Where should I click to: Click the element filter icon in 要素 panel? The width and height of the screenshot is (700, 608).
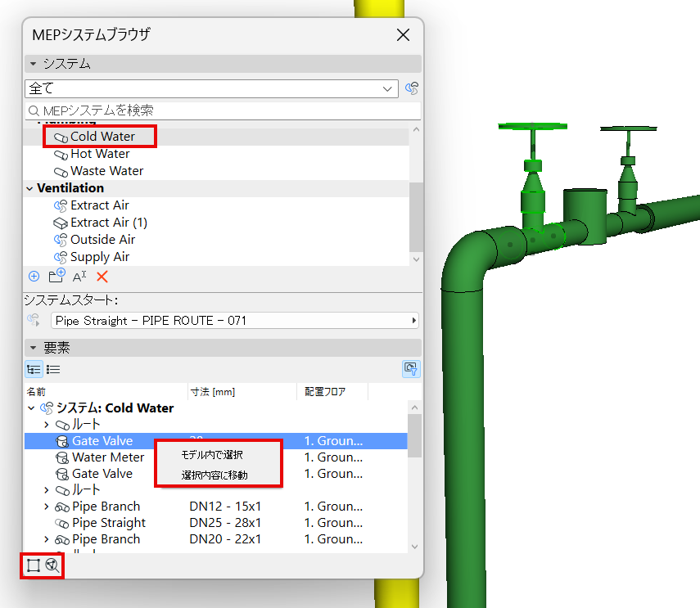point(411,369)
